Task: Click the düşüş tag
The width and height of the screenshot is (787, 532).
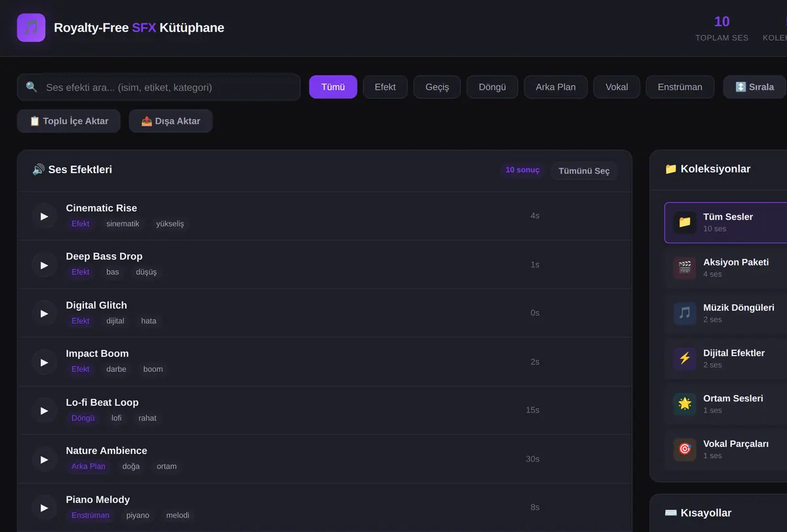Action: coord(146,272)
